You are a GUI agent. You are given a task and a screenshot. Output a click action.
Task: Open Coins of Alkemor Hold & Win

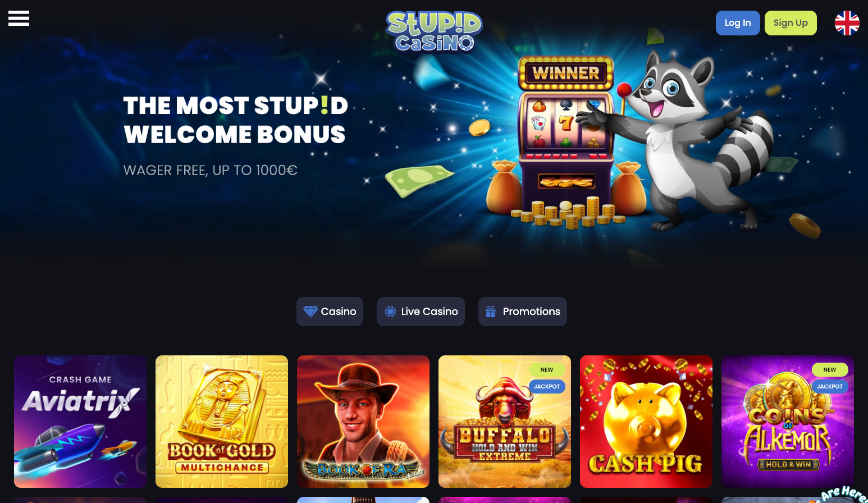[788, 422]
